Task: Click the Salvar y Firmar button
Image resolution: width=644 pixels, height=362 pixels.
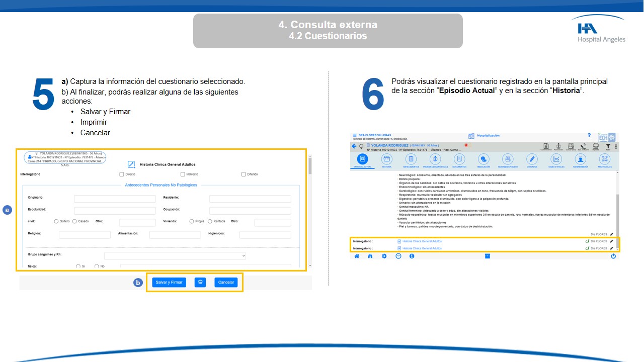Action: click(169, 282)
